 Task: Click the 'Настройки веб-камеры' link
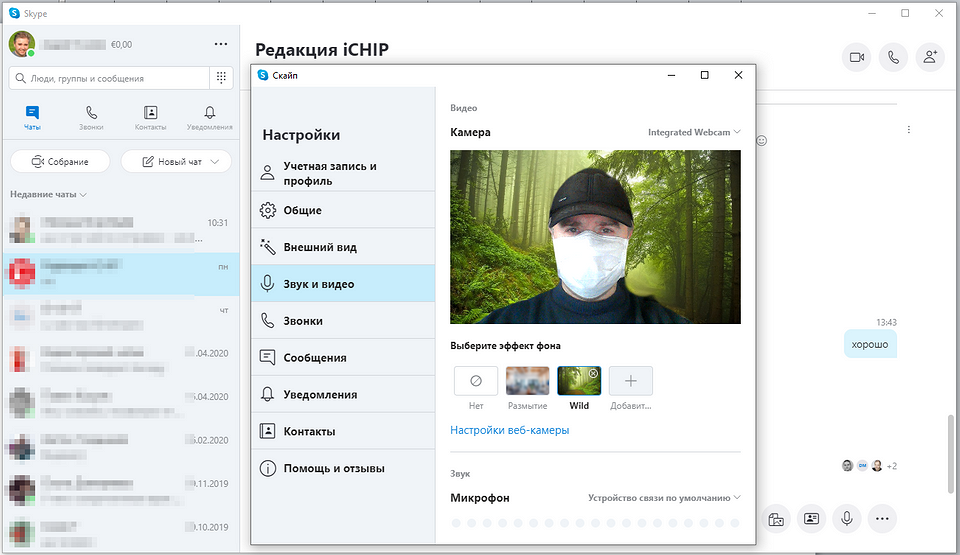[x=509, y=430]
